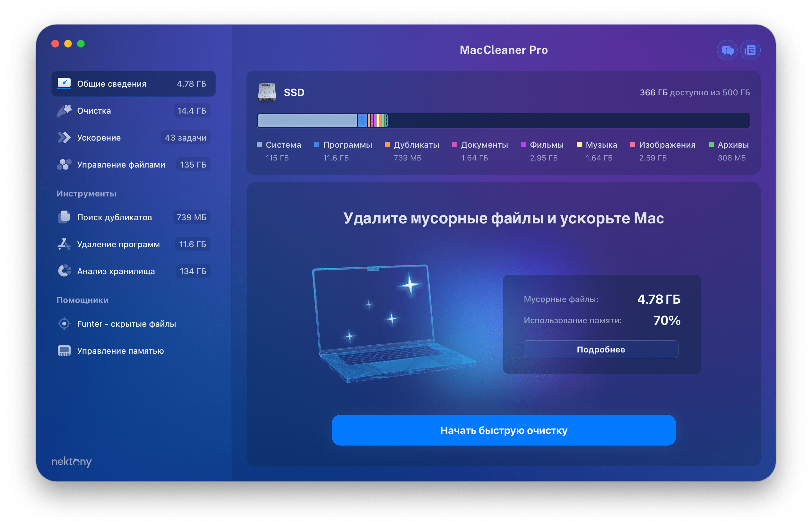This screenshot has height=529, width=812.
Task: Click the Ускорение speedup arrows icon
Action: click(64, 137)
